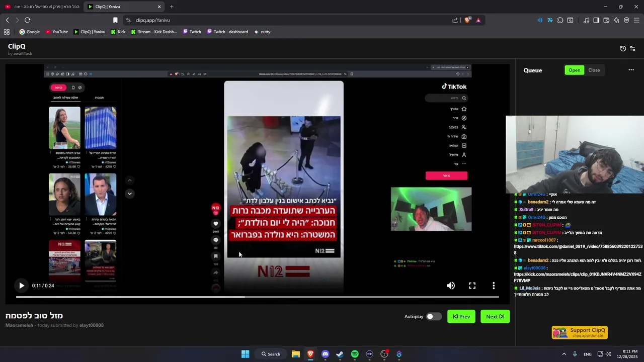Viewport: 644px width, 362px height.
Task: Open Brave Rewards triangle icon
Action: coord(478,20)
